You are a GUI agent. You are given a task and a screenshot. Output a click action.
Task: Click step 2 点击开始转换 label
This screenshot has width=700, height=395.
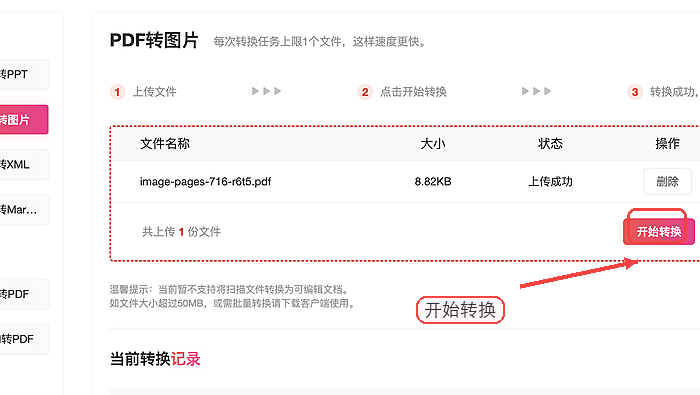click(x=413, y=92)
